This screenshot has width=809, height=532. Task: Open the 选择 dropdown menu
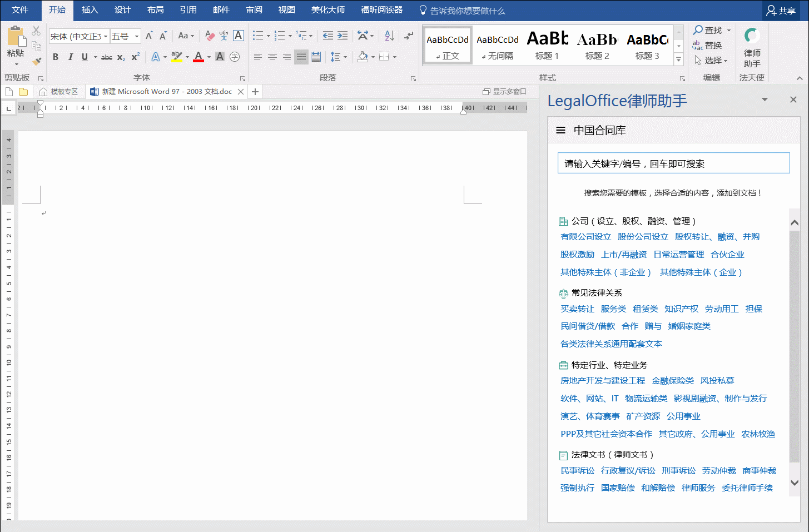(x=711, y=60)
